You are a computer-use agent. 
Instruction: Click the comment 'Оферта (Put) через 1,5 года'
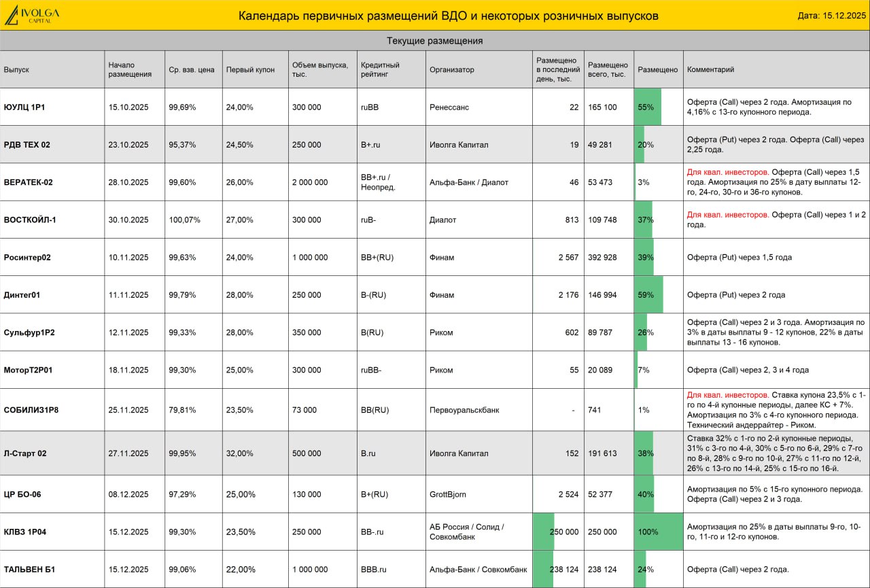pyautogui.click(x=739, y=258)
